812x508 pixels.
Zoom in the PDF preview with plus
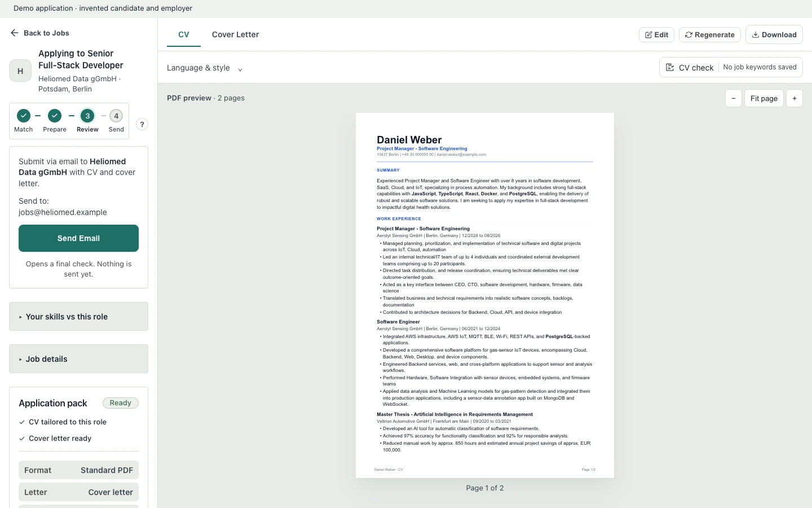[x=795, y=98]
